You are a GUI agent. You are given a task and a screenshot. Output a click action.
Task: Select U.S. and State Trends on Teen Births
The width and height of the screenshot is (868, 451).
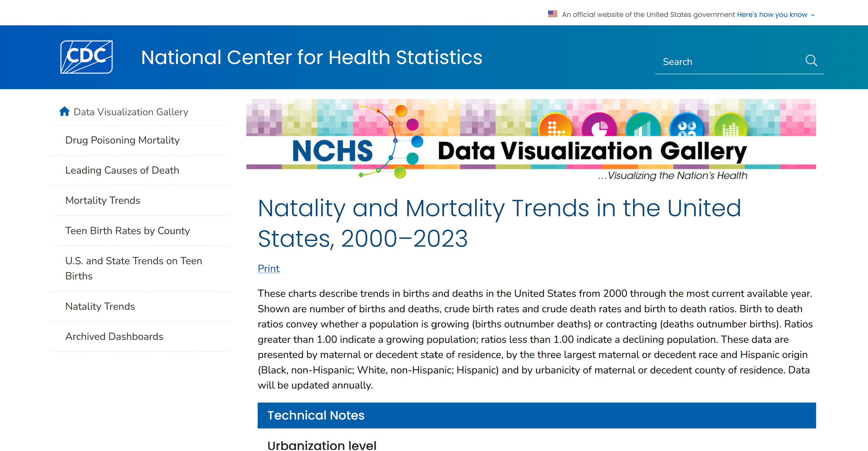133,268
